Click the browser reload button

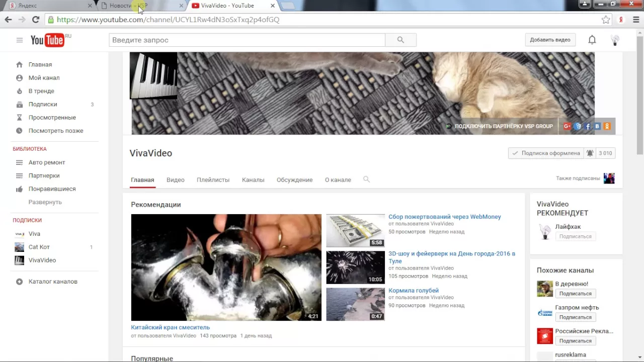click(x=35, y=20)
